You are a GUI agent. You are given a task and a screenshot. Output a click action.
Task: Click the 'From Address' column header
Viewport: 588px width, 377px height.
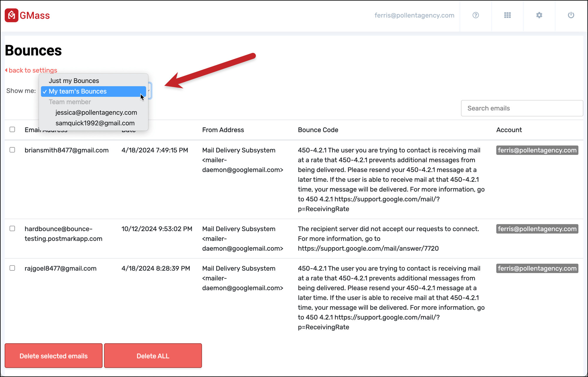(x=223, y=130)
